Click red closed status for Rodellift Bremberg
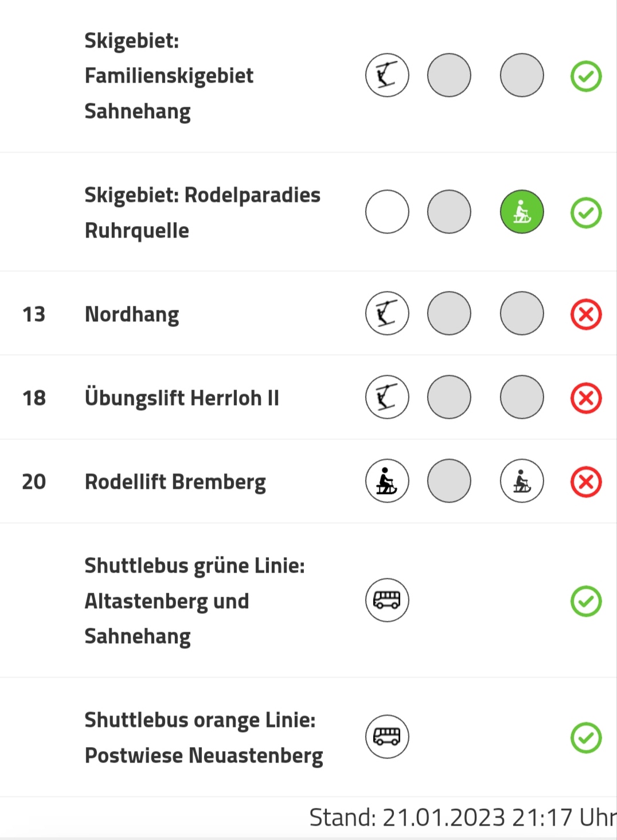 pyautogui.click(x=586, y=482)
